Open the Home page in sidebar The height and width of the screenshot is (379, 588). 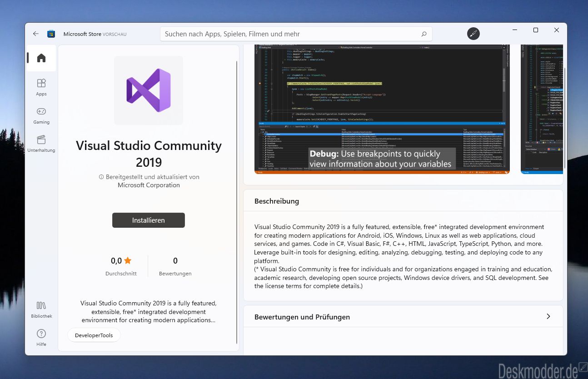pyautogui.click(x=41, y=58)
